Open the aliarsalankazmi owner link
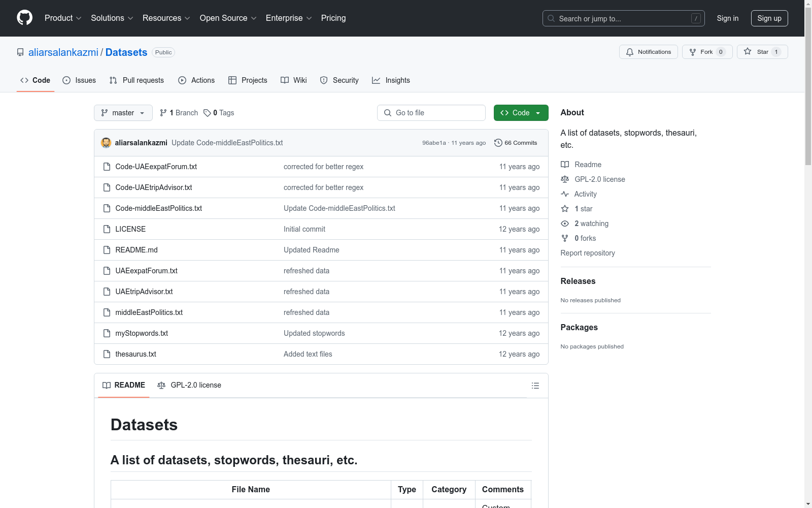 click(x=63, y=52)
